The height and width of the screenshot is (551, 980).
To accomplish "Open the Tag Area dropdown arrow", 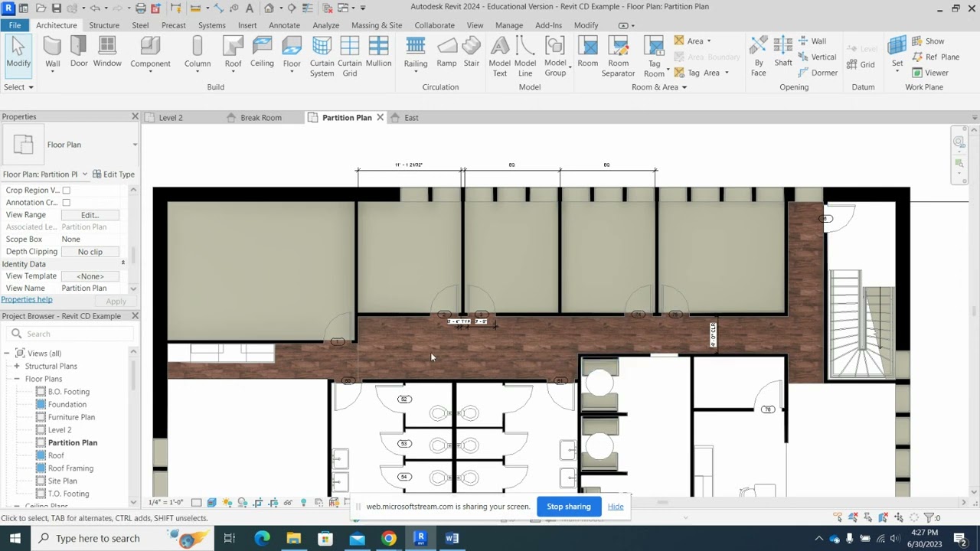I will click(726, 73).
